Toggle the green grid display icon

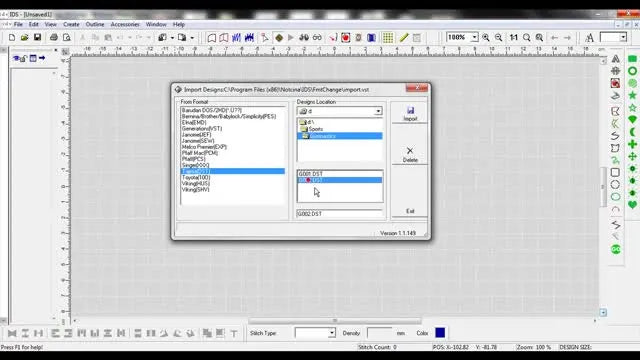click(x=388, y=38)
